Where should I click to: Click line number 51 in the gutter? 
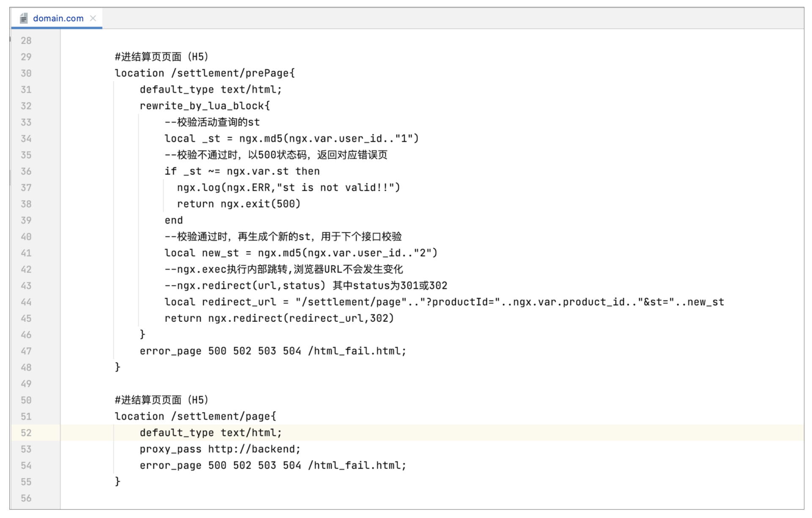(26, 417)
